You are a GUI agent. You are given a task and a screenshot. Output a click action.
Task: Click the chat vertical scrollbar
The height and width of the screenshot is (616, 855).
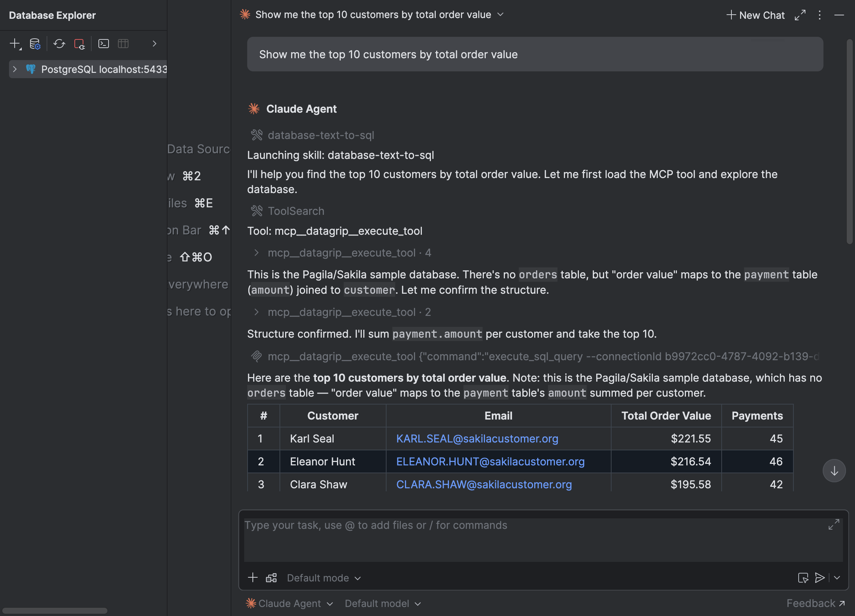coord(849,142)
